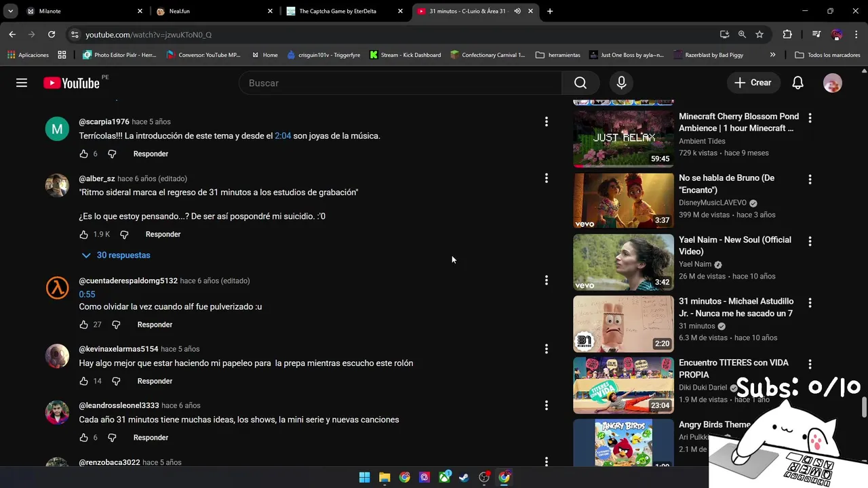Click the page vertical scrollbar thumb

pyautogui.click(x=864, y=408)
